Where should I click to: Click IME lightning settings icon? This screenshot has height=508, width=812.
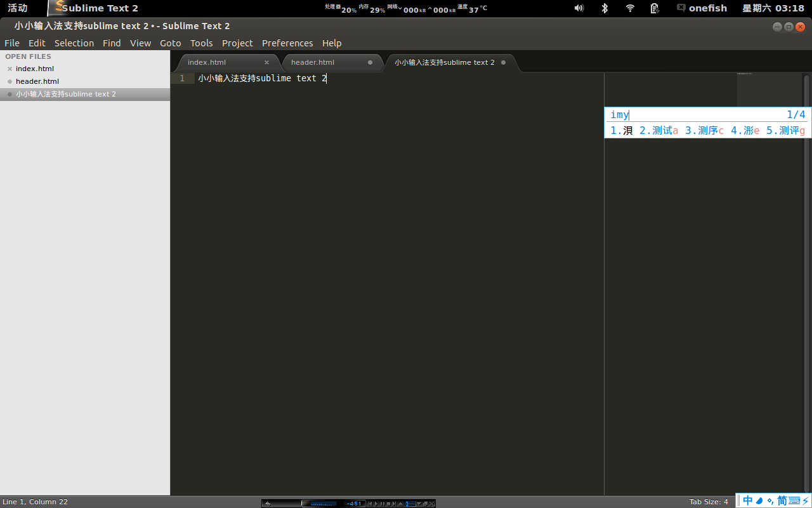[806, 501]
